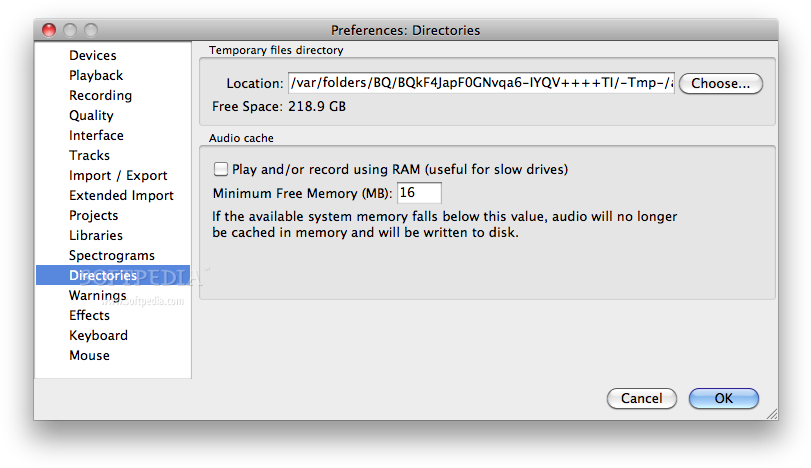This screenshot has width=811, height=468.
Task: Cancel the preferences dialog
Action: click(641, 399)
